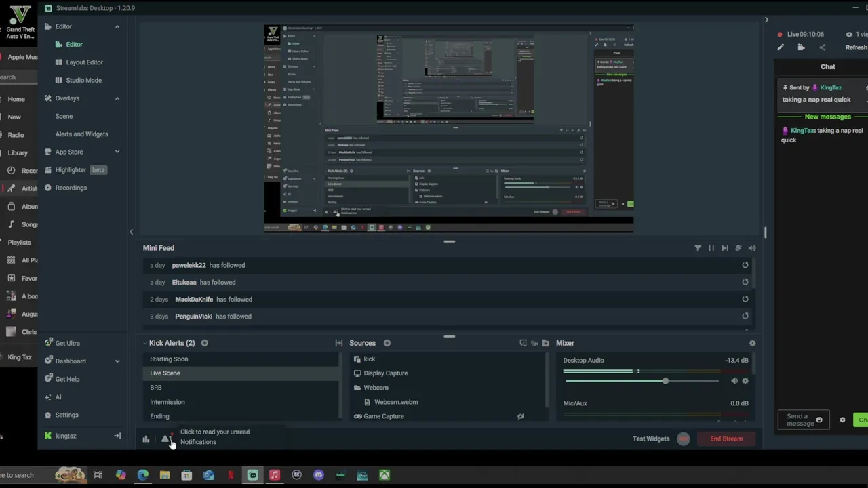Open the scene transitions icon
868x488 pixels.
click(x=339, y=343)
